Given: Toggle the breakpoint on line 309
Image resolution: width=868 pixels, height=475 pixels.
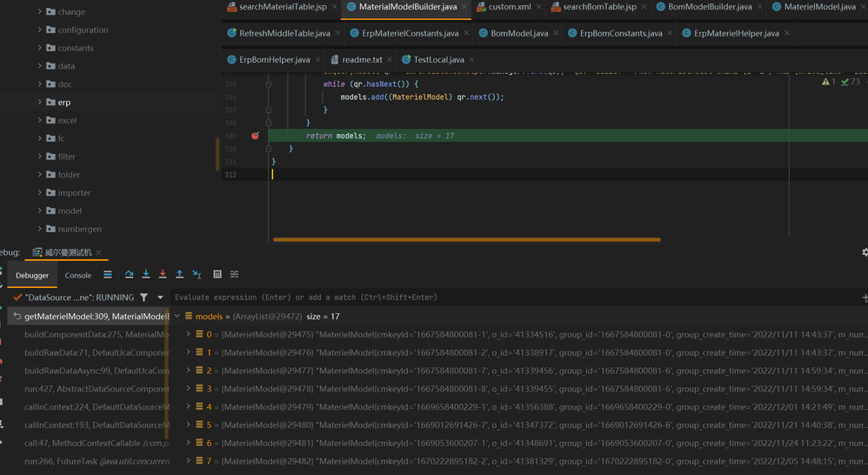Looking at the screenshot, I should pos(255,136).
